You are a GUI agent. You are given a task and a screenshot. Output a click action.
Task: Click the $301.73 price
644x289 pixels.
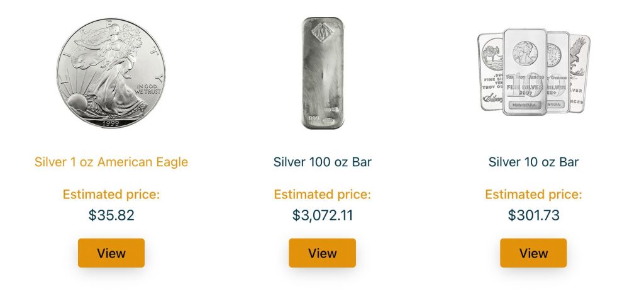pyautogui.click(x=533, y=215)
